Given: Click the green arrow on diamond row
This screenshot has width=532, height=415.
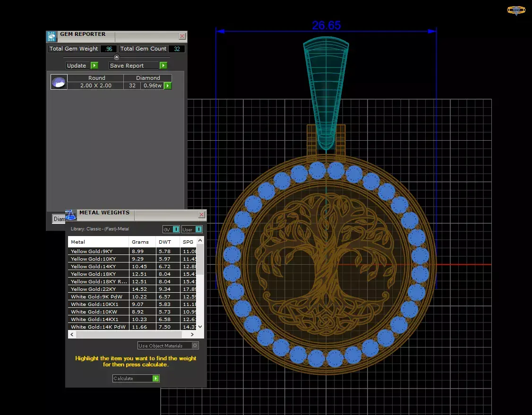Looking at the screenshot, I should [x=168, y=86].
